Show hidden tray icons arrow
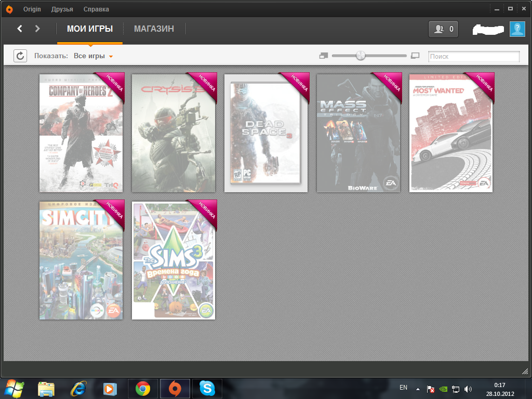 click(418, 389)
